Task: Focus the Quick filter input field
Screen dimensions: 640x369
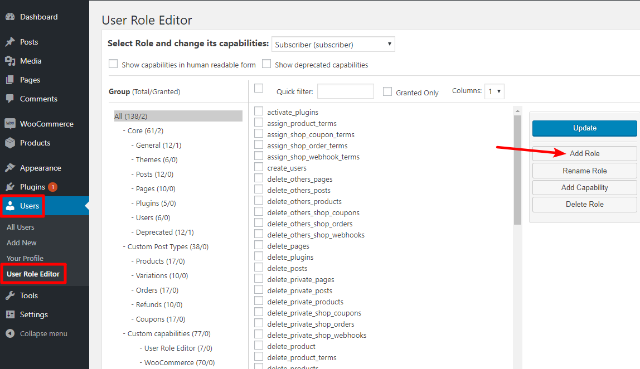Action: point(345,91)
